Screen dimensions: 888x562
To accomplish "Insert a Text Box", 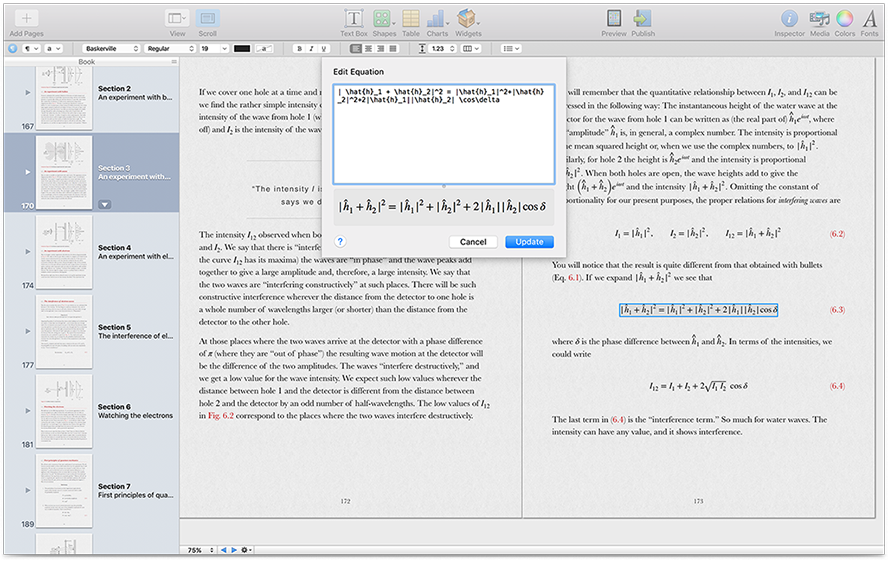I will click(x=354, y=19).
